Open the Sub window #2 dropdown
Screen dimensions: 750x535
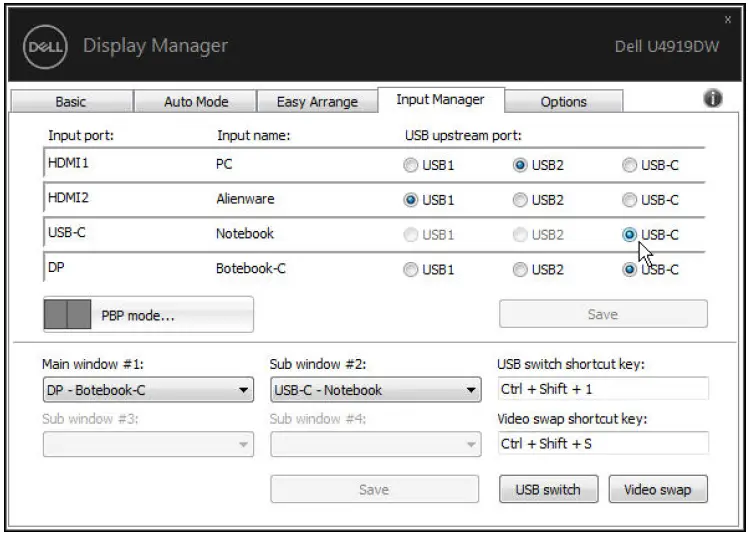[x=375, y=390]
